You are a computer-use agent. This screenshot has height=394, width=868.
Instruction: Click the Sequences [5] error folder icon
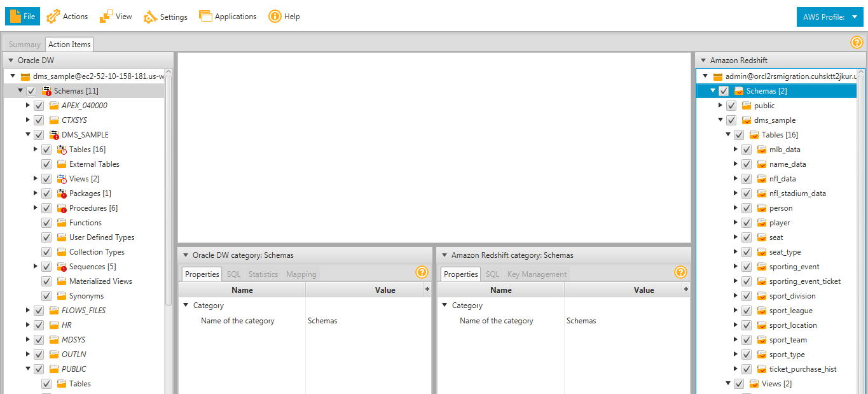[x=62, y=267]
